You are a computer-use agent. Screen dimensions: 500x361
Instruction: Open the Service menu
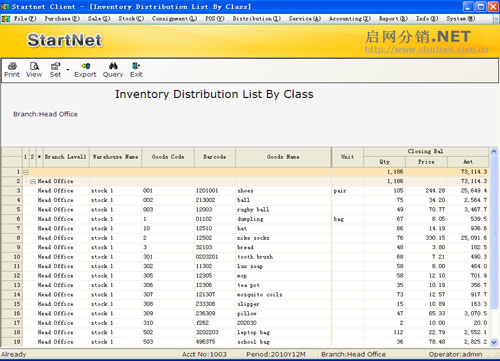pyautogui.click(x=305, y=19)
